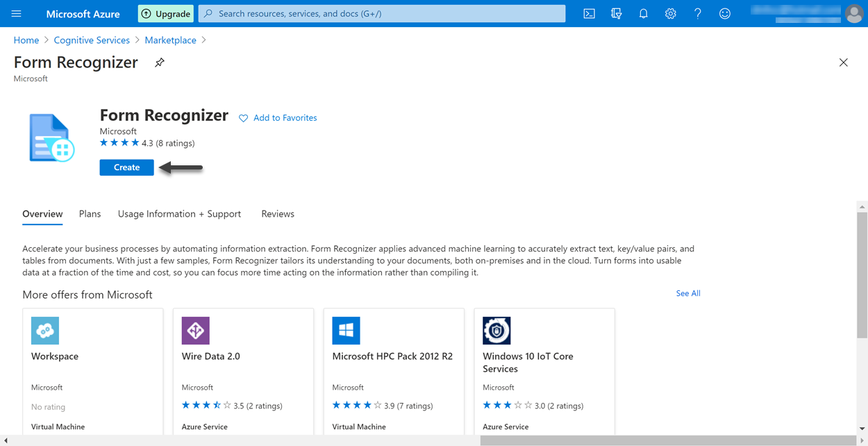Open the user account avatar
Viewport: 868px width, 446px height.
pyautogui.click(x=854, y=13)
